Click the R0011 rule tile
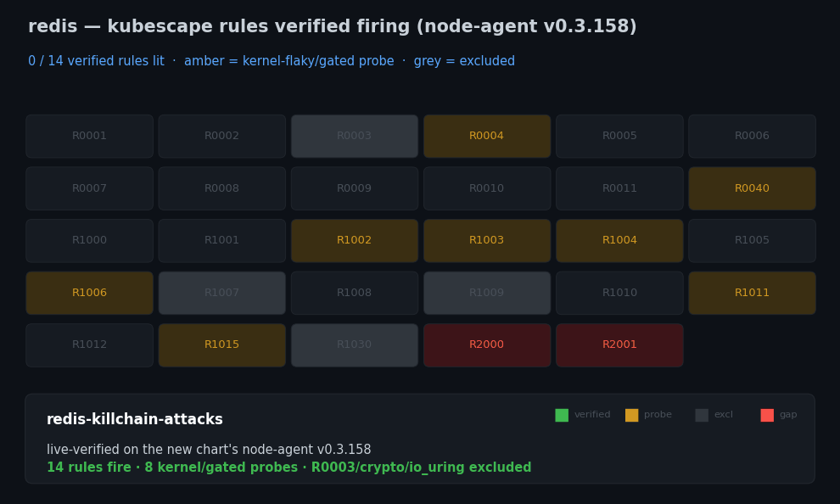Image resolution: width=840 pixels, height=504 pixels. pos(619,188)
